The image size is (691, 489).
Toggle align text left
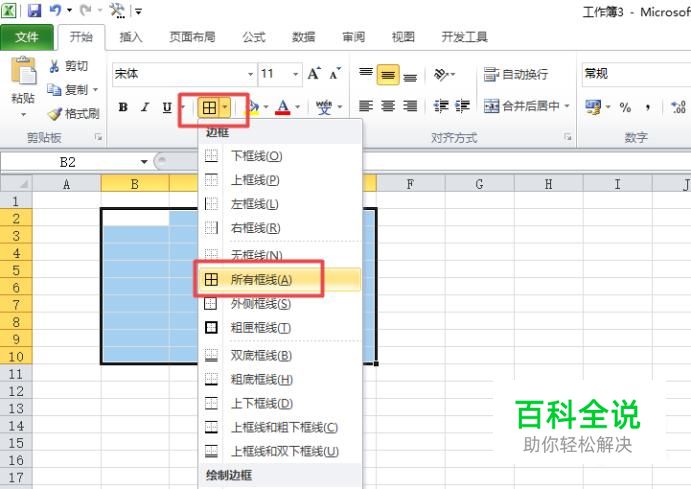(366, 106)
